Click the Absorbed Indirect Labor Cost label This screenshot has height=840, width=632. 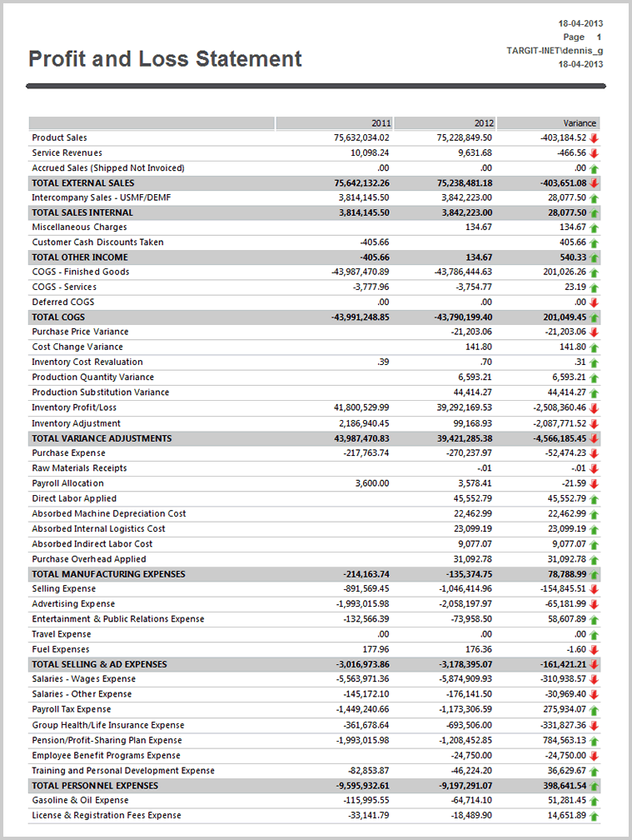[x=92, y=543]
